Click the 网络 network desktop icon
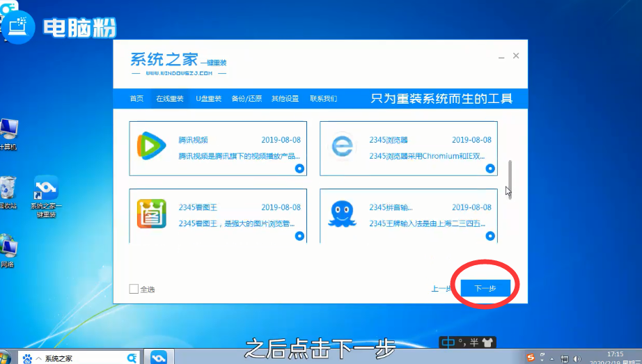The image size is (642, 364). point(8,251)
